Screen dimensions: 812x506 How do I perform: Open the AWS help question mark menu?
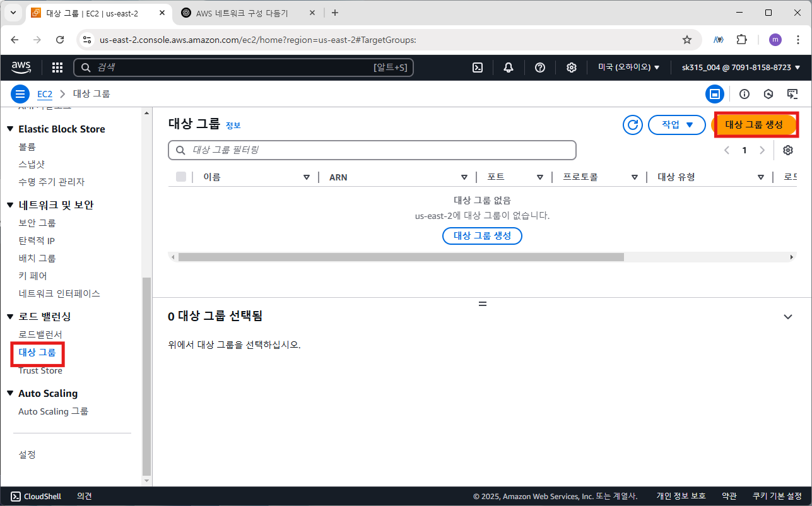tap(540, 68)
